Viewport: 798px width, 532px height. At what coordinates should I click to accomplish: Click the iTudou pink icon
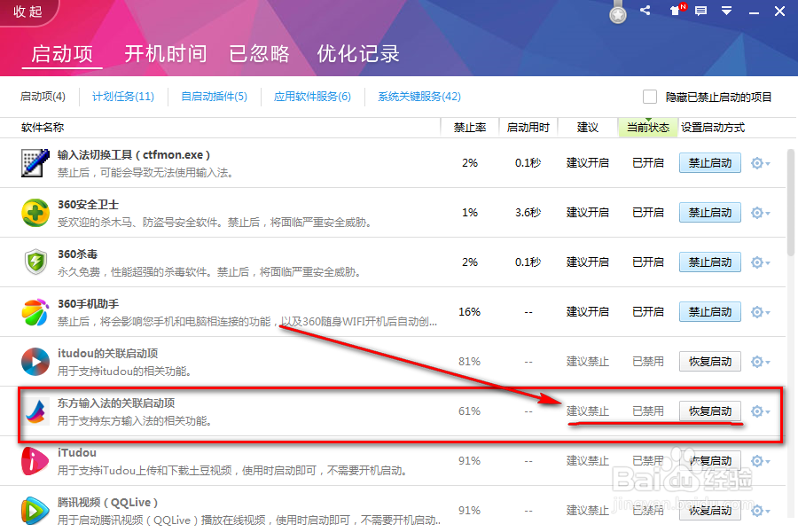(35, 461)
